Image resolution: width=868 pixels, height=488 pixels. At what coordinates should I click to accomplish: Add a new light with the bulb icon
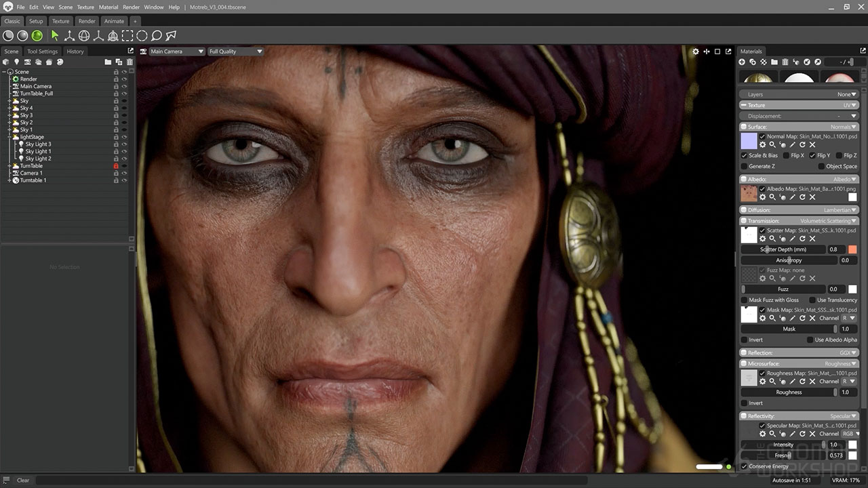16,62
